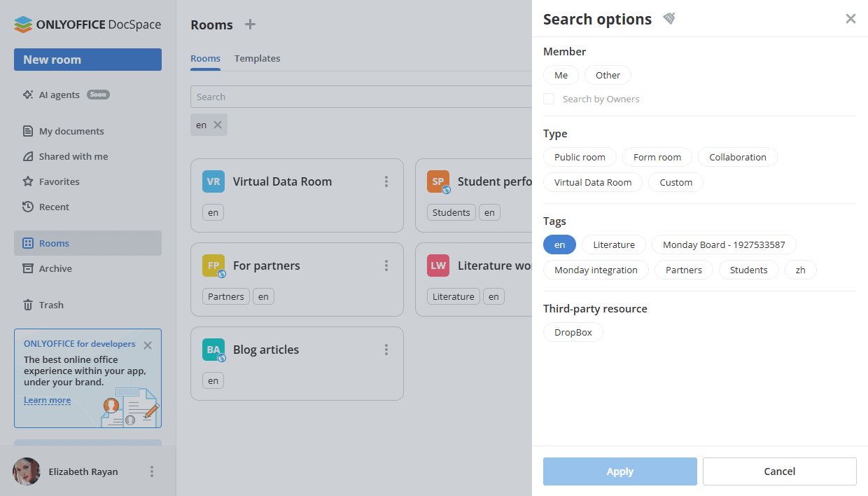Switch to the Templates tab

point(257,59)
